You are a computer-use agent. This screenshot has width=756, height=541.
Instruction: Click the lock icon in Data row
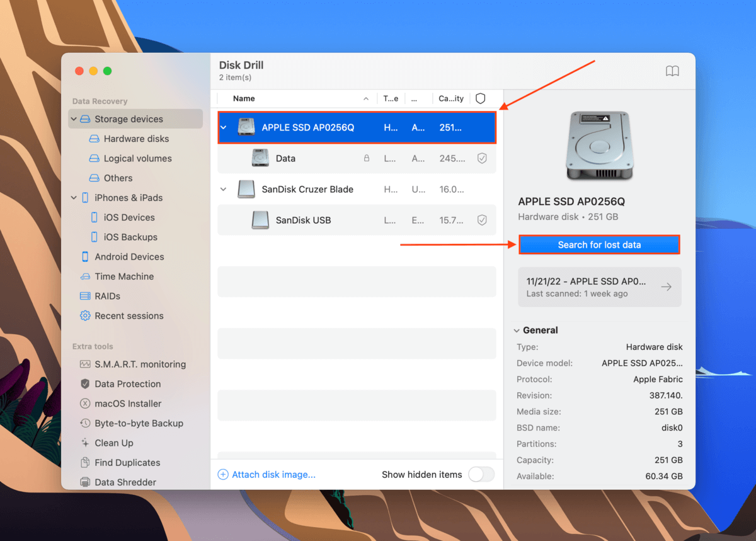click(367, 158)
